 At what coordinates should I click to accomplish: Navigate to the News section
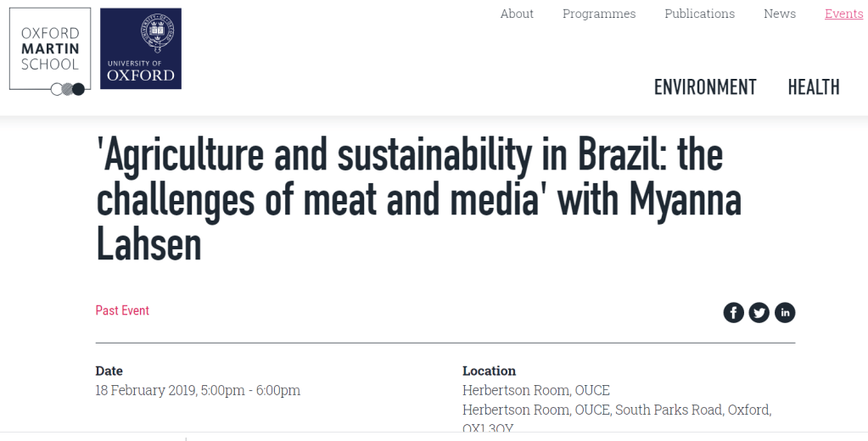pyautogui.click(x=780, y=14)
